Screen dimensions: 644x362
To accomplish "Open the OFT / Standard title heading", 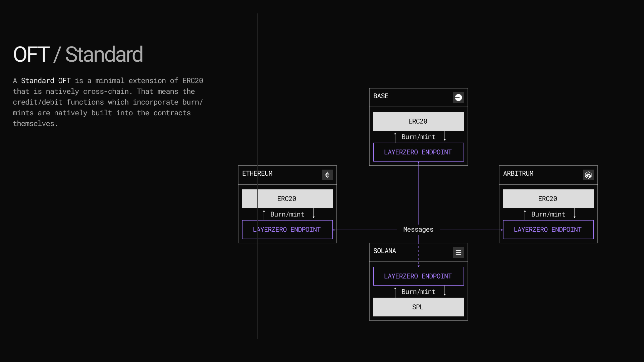I will pyautogui.click(x=78, y=54).
